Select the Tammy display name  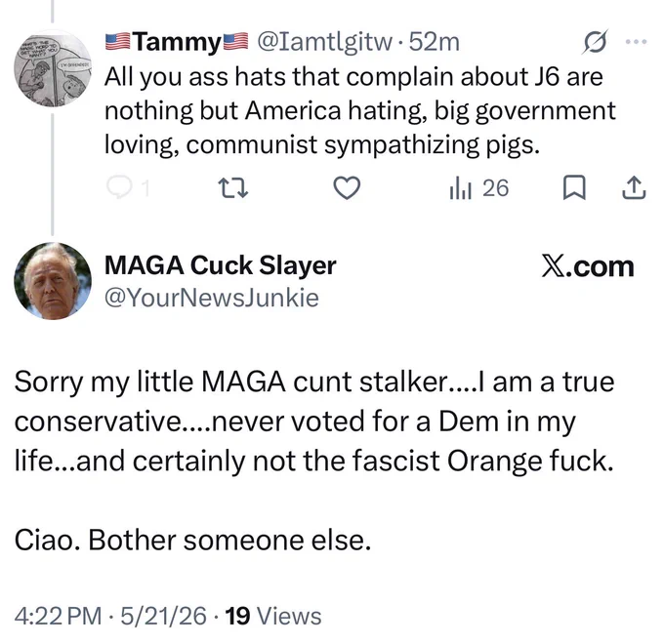click(176, 42)
